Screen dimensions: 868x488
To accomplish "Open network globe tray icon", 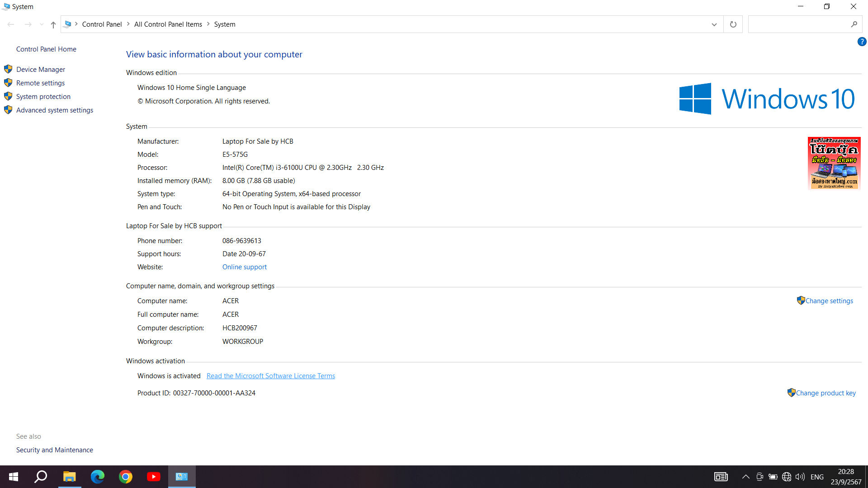I will pos(787,477).
